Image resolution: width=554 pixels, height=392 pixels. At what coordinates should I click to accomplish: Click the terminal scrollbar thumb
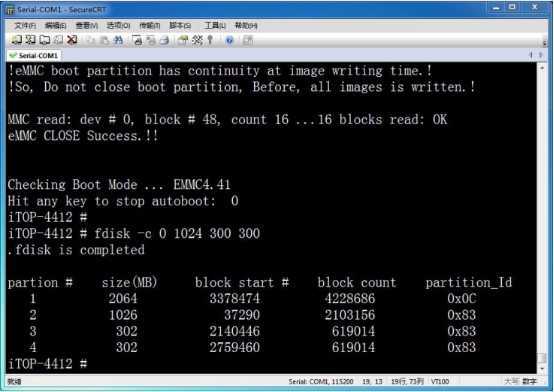coord(542,358)
